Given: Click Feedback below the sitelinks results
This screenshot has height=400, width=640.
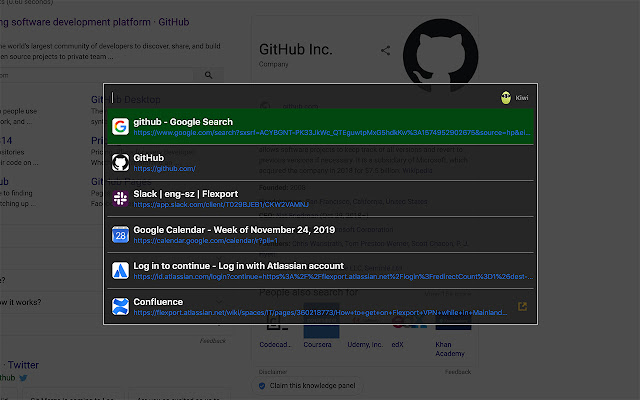Looking at the screenshot, I should tap(213, 341).
